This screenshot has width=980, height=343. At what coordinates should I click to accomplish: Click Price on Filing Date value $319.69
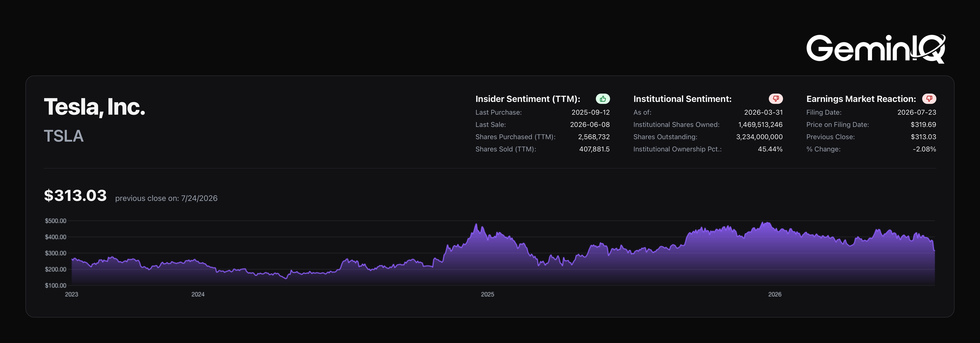[923, 125]
